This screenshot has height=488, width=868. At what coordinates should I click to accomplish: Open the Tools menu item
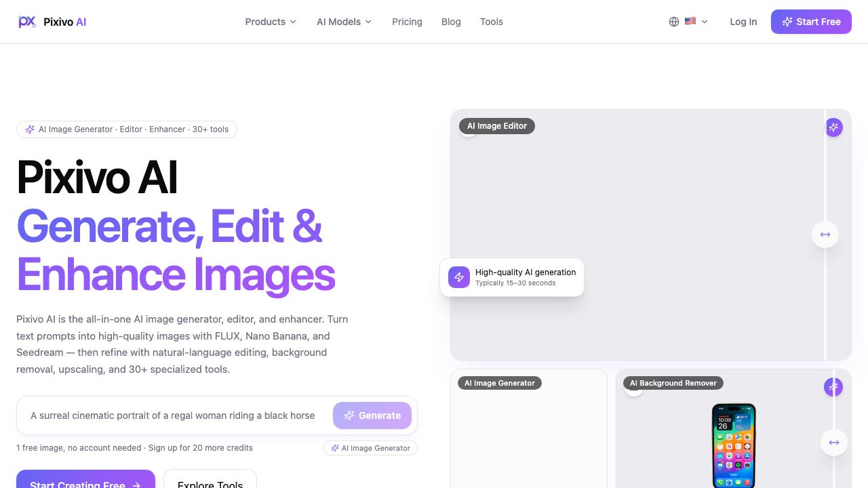point(492,22)
